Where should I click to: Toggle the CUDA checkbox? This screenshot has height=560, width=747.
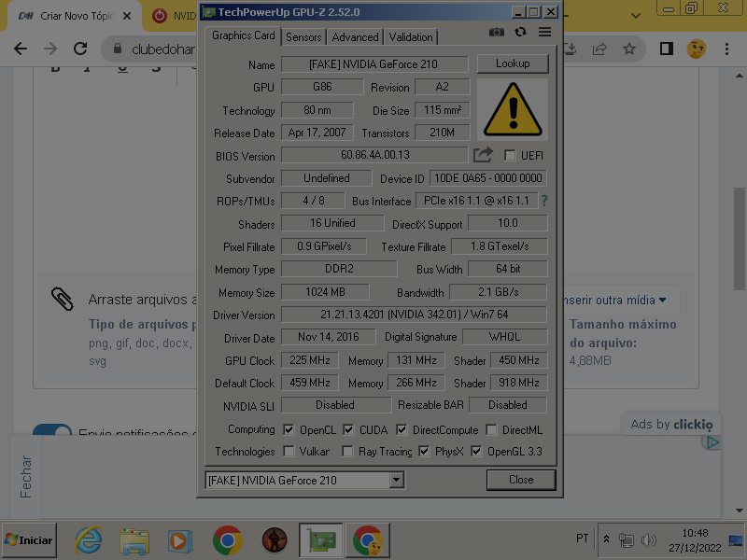tap(348, 429)
